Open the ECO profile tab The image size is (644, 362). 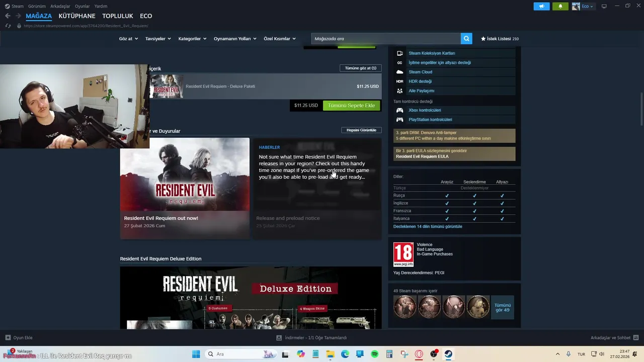coord(146,16)
